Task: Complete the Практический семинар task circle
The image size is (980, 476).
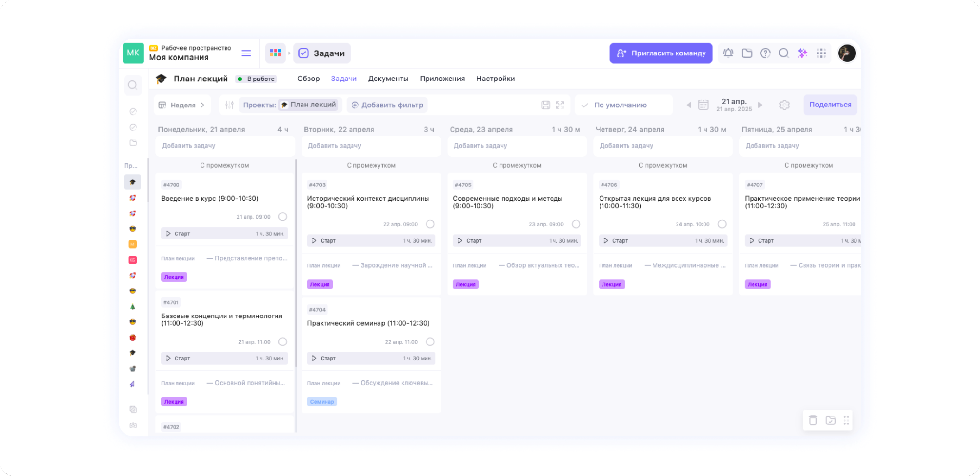Action: 430,342
